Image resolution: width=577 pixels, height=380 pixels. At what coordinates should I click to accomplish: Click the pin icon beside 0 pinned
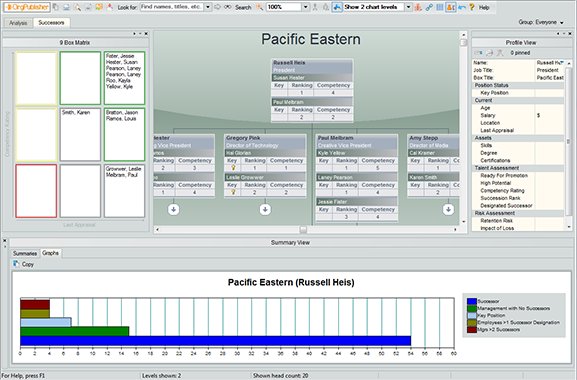click(x=500, y=53)
